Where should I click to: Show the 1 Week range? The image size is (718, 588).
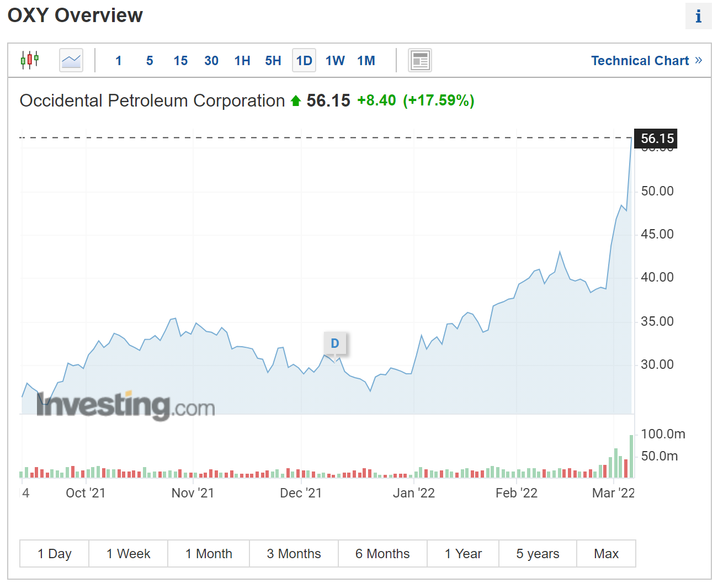click(x=129, y=554)
